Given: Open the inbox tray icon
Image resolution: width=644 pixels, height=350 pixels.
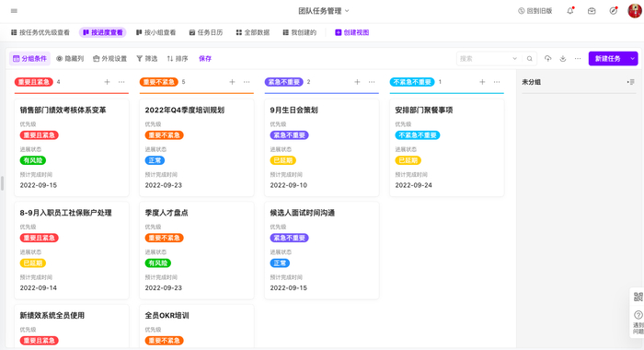Looking at the screenshot, I should click(x=592, y=11).
